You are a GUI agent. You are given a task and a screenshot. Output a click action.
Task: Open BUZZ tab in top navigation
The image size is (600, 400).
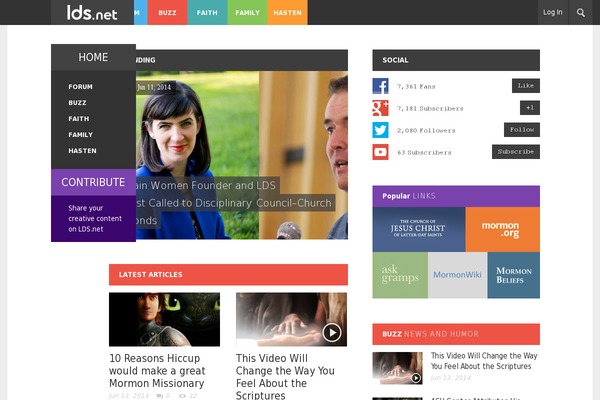click(167, 13)
